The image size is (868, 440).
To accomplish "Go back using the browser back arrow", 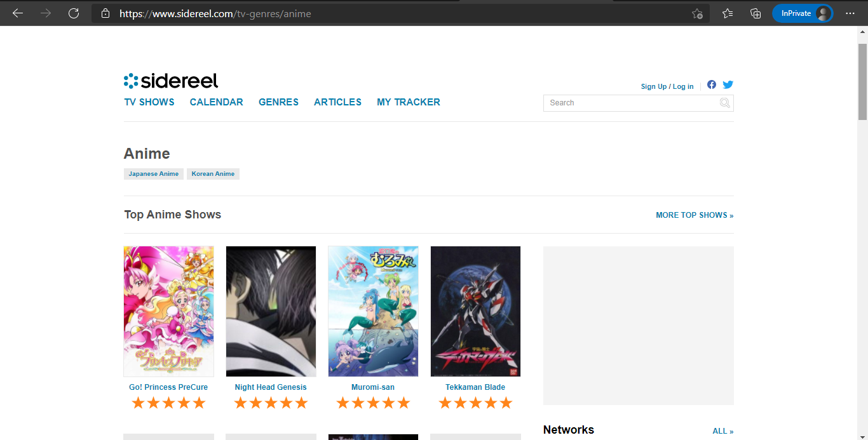I will point(18,13).
